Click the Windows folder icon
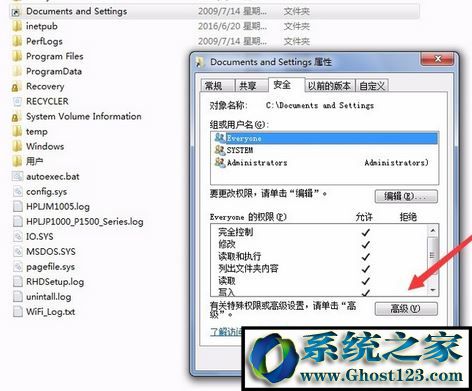 click(x=16, y=146)
